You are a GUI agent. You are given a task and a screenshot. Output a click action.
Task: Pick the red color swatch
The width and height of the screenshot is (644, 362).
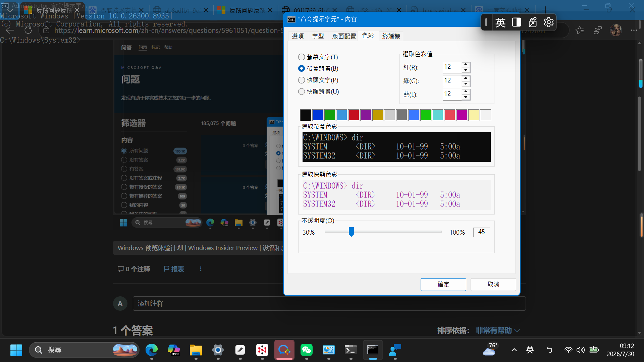[354, 115]
